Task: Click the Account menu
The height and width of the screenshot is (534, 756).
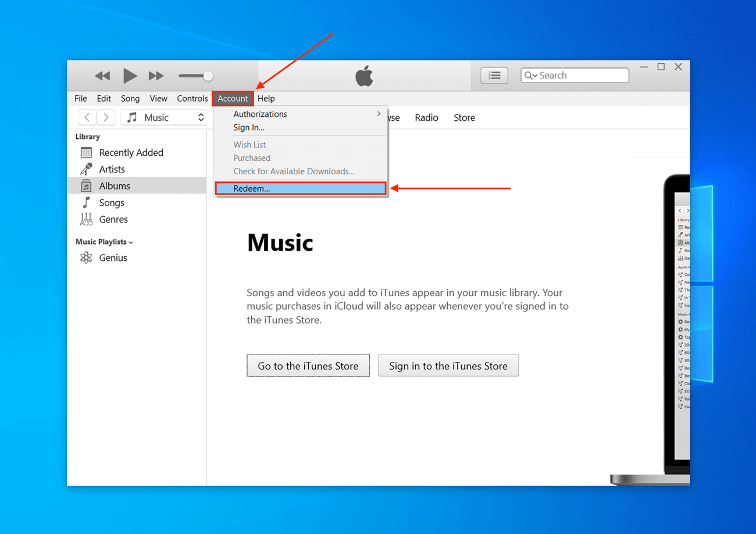Action: click(233, 98)
